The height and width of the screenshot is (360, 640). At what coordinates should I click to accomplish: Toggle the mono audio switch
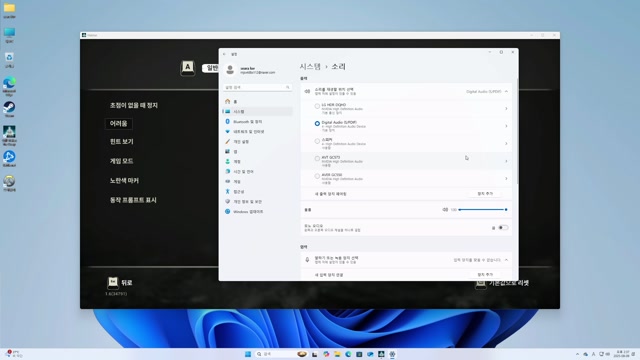pos(503,228)
